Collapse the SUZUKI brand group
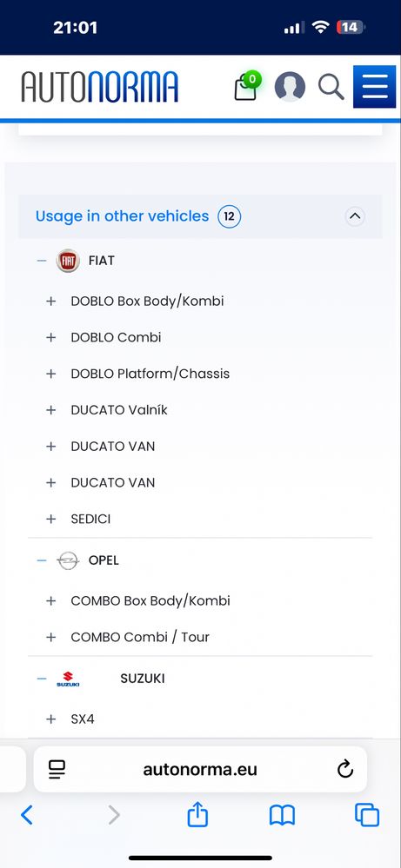This screenshot has height=868, width=401. 42,678
